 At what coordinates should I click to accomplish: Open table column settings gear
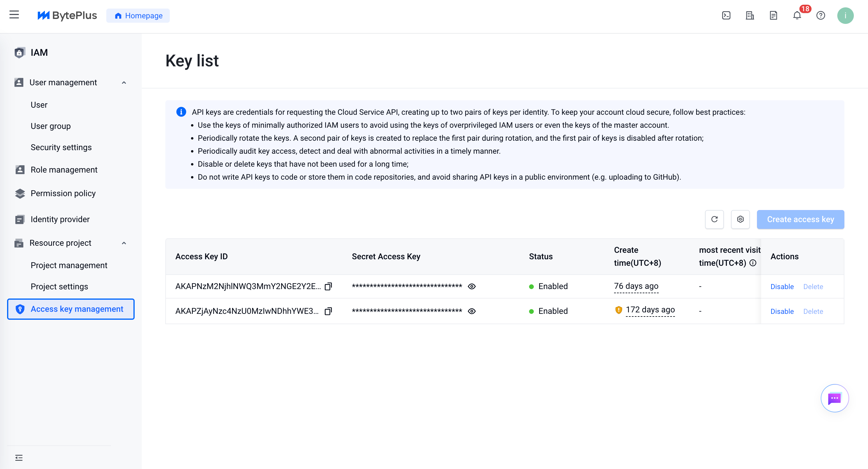click(740, 219)
